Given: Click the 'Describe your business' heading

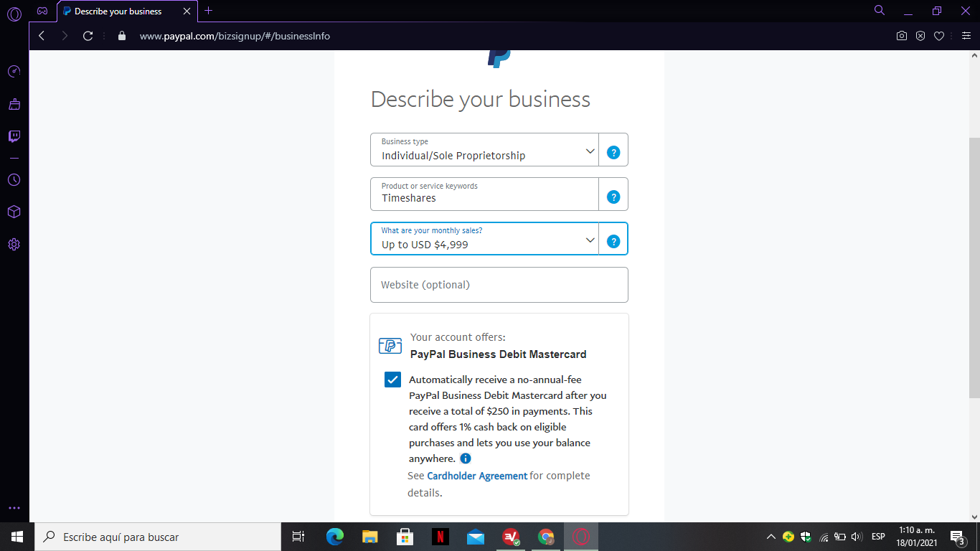Looking at the screenshot, I should point(481,99).
